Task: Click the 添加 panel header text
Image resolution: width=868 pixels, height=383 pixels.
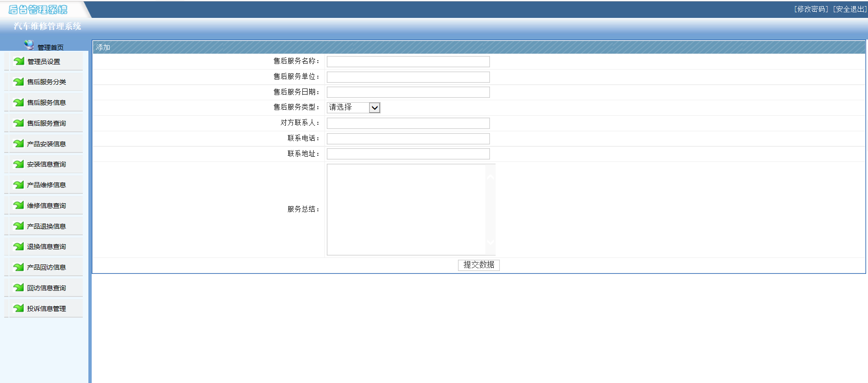Action: pos(103,48)
